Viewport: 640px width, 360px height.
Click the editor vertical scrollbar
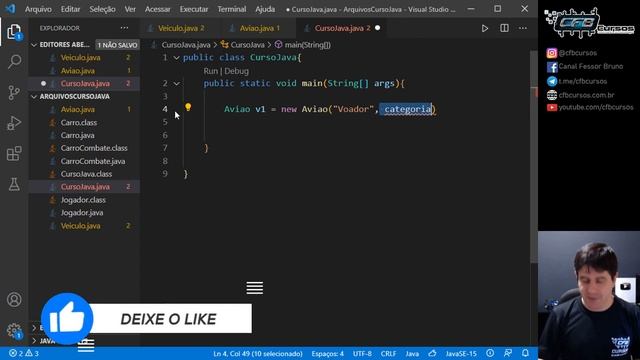pos(534,157)
